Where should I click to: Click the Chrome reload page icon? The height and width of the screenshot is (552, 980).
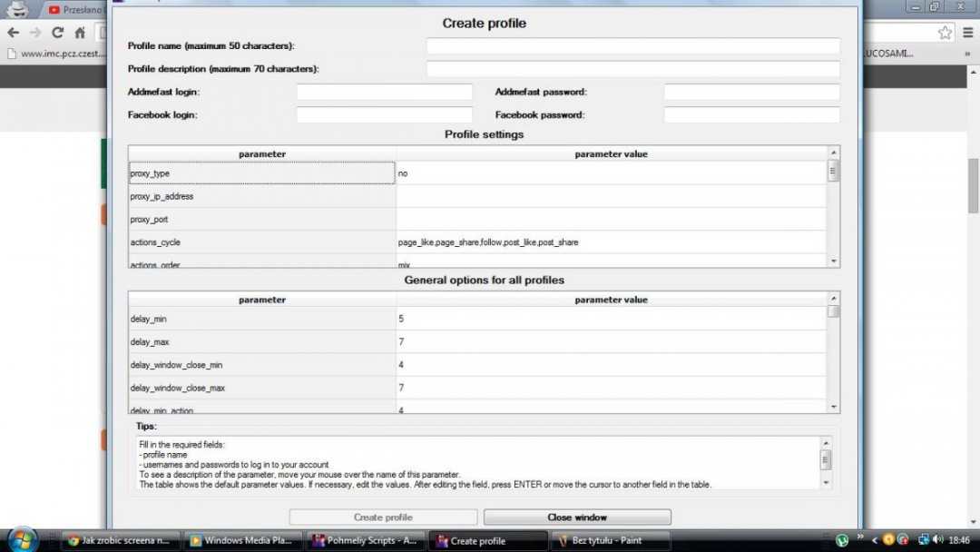(58, 33)
